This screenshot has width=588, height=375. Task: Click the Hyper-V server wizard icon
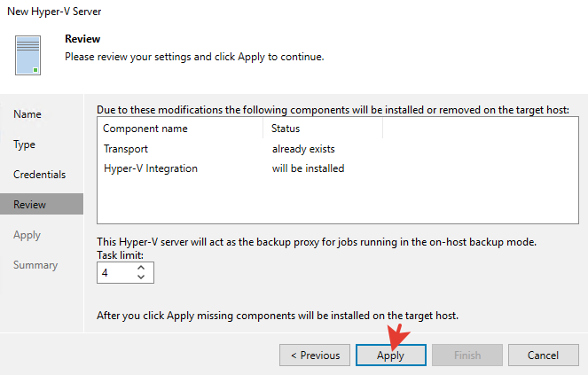tap(27, 55)
